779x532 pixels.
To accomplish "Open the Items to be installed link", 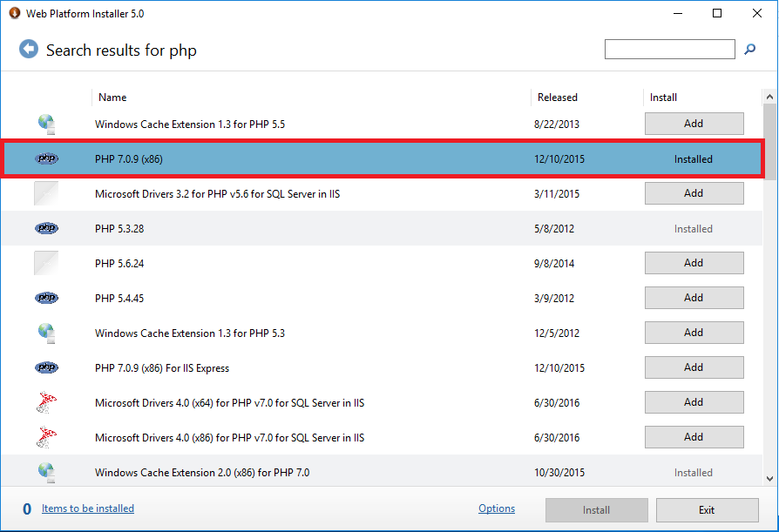I will 88,508.
